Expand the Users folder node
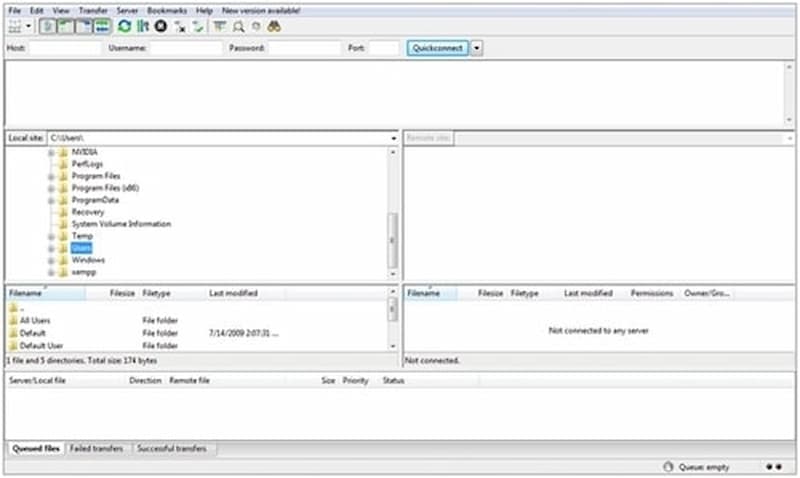This screenshot has height=478, width=800. click(x=51, y=248)
